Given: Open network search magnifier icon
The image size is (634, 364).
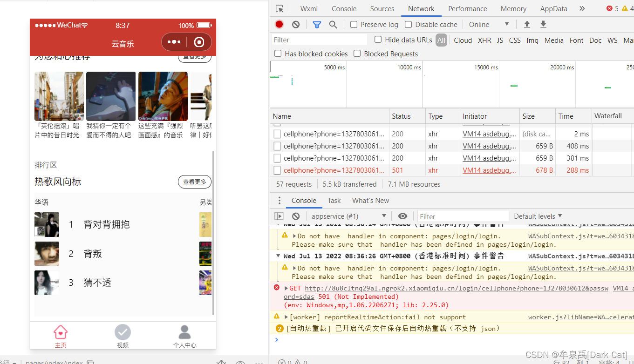Looking at the screenshot, I should [x=333, y=25].
